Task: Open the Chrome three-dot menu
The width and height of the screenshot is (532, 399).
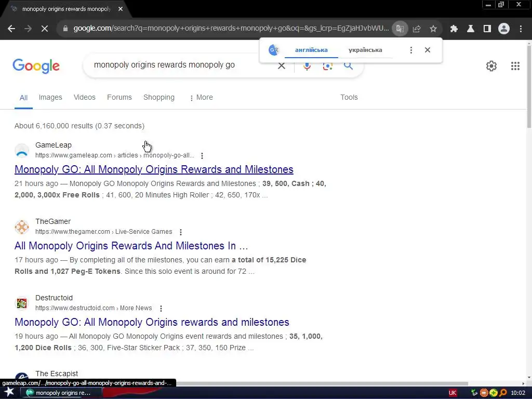Action: pyautogui.click(x=521, y=29)
